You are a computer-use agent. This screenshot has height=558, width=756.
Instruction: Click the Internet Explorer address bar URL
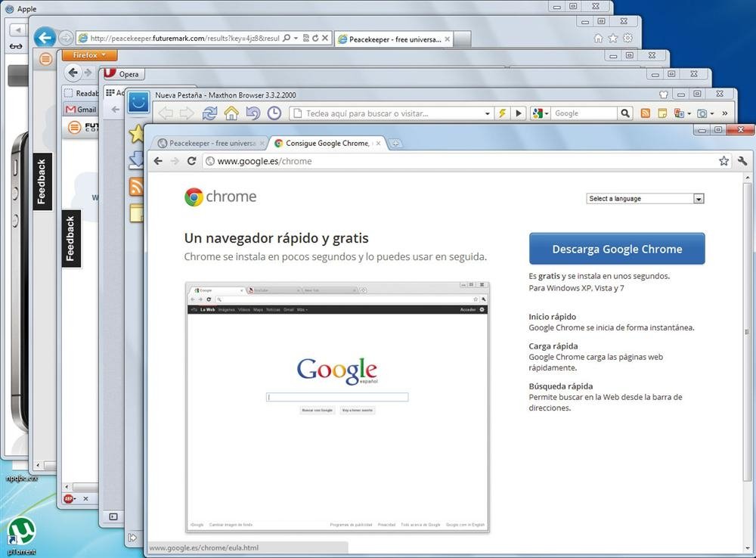coord(184,38)
